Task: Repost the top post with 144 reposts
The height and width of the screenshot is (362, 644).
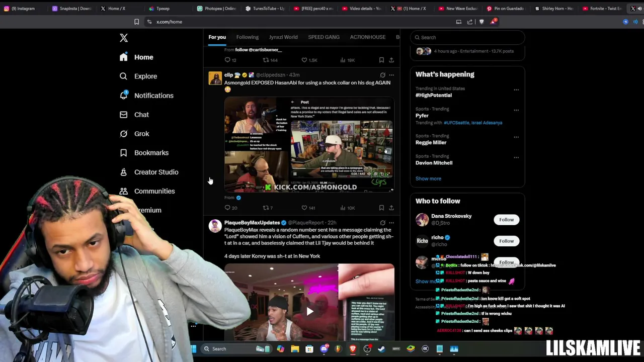Action: (x=270, y=60)
